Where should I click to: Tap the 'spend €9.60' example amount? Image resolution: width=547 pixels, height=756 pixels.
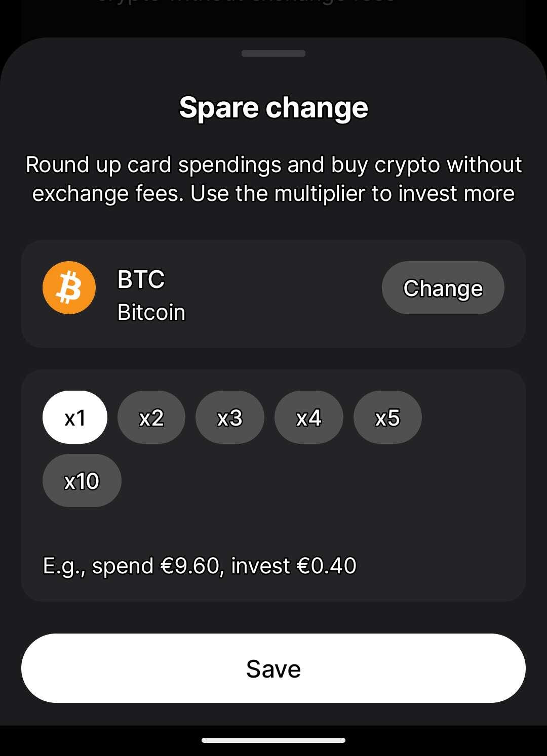[x=155, y=566]
